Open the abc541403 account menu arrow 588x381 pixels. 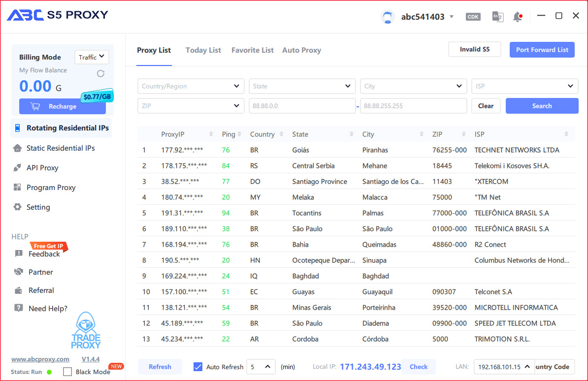[452, 17]
